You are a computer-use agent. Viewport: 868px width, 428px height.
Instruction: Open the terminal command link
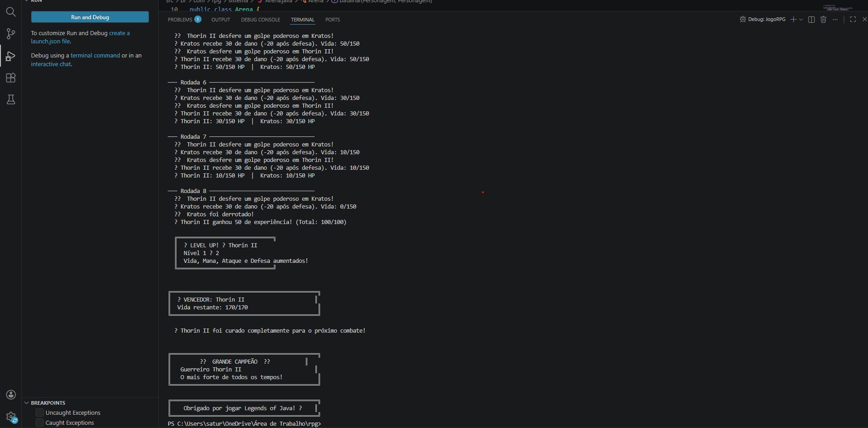coord(95,55)
